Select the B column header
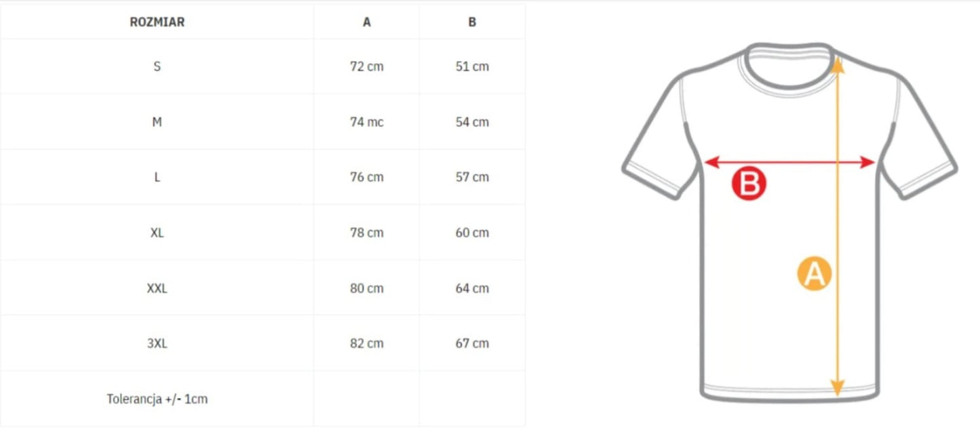Image resolution: width=980 pixels, height=440 pixels. pyautogui.click(x=472, y=22)
